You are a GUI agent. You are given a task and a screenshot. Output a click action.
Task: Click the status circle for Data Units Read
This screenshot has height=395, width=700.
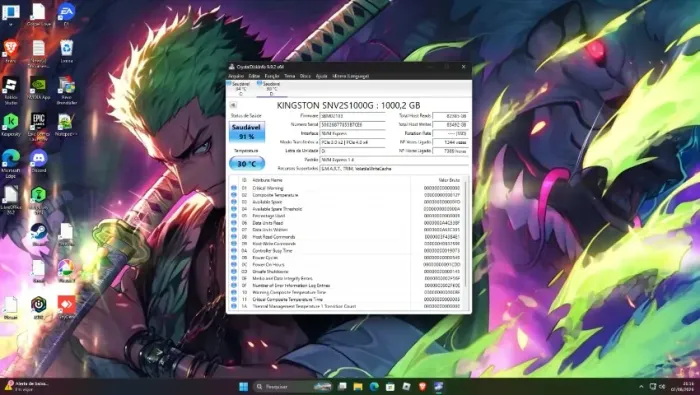[x=233, y=223]
